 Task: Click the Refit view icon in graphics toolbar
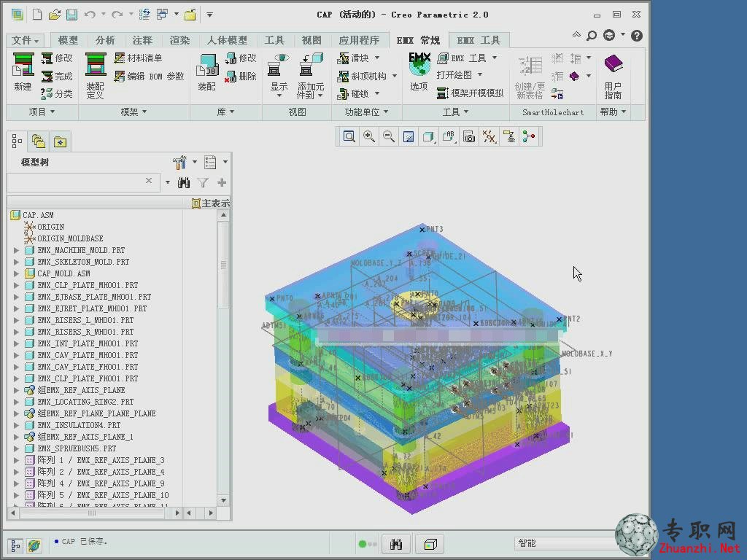coord(349,137)
